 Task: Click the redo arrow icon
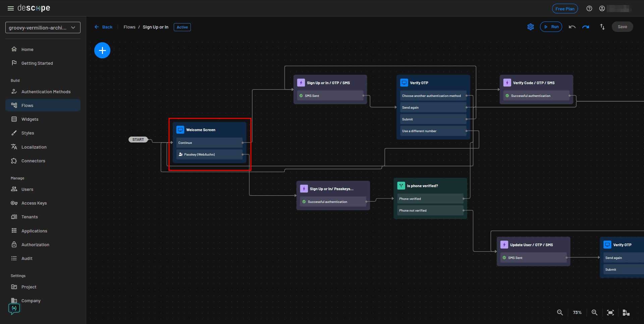point(586,26)
